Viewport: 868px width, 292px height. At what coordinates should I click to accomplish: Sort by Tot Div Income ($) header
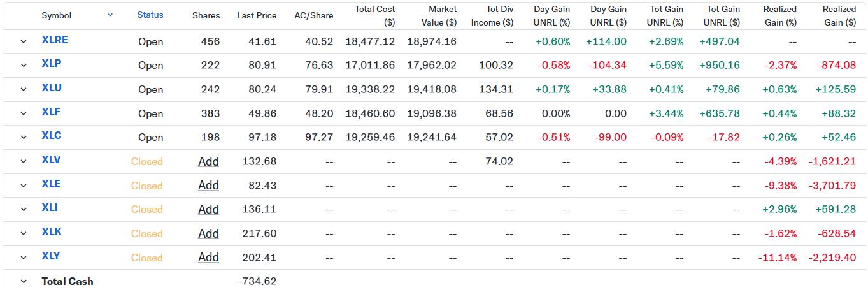click(x=492, y=15)
